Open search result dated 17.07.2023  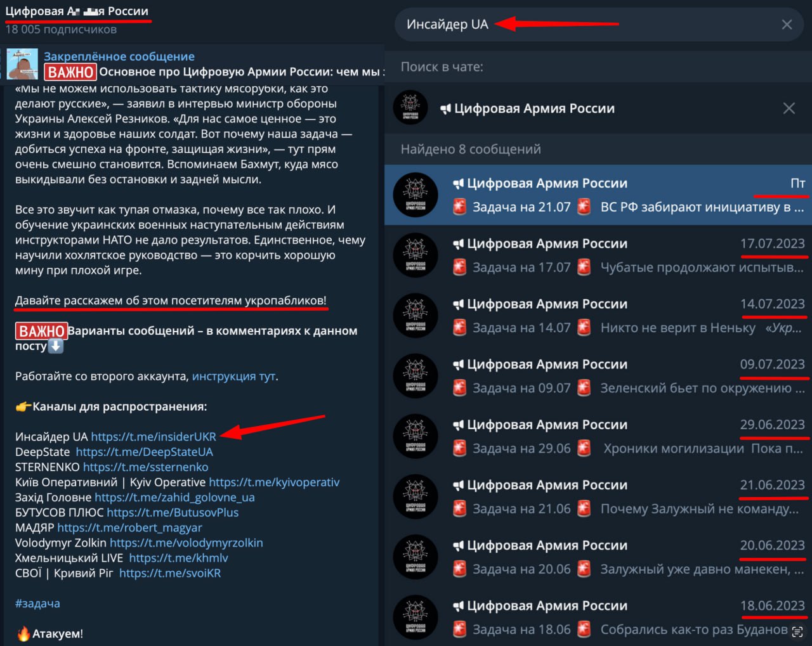[598, 255]
